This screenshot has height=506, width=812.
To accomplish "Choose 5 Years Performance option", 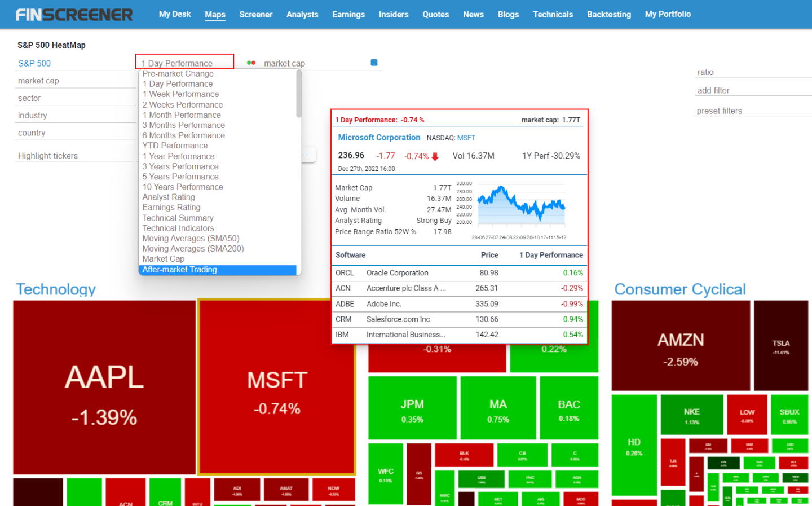I will [218, 177].
